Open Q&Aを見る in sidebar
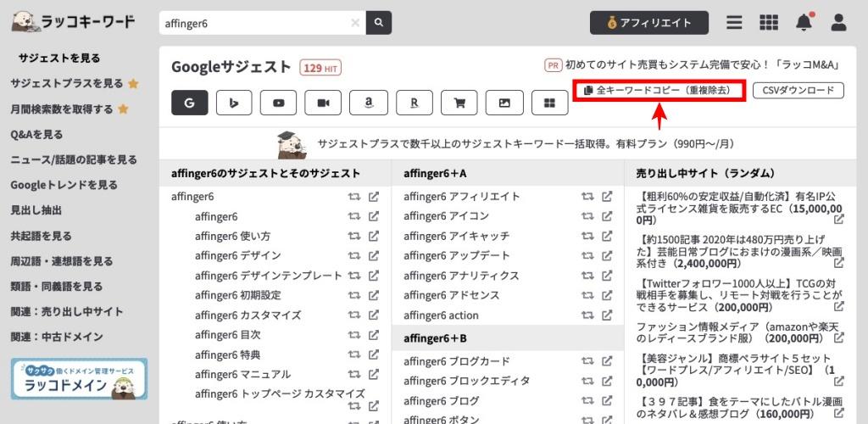 [x=36, y=135]
